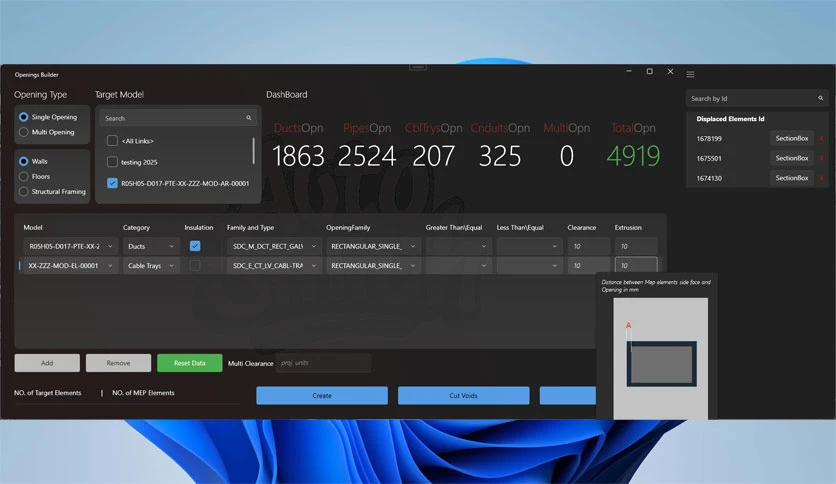The height and width of the screenshot is (484, 836).
Task: Click displaced element id 1678199
Action: 709,139
